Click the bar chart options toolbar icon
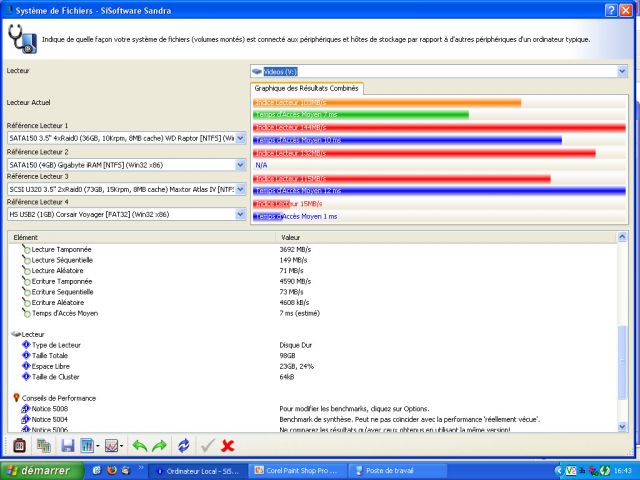This screenshot has width=640, height=480. point(87,445)
